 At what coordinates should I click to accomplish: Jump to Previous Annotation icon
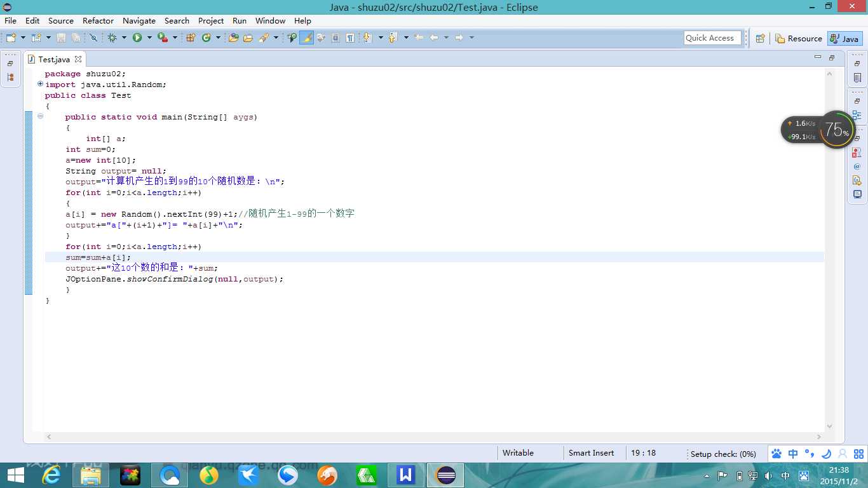click(x=392, y=37)
